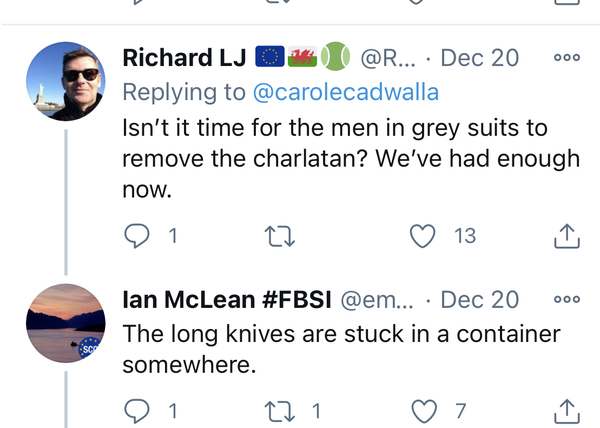This screenshot has height=428, width=600.
Task: Open the 'long knives' tweet text
Action: pyautogui.click(x=340, y=349)
